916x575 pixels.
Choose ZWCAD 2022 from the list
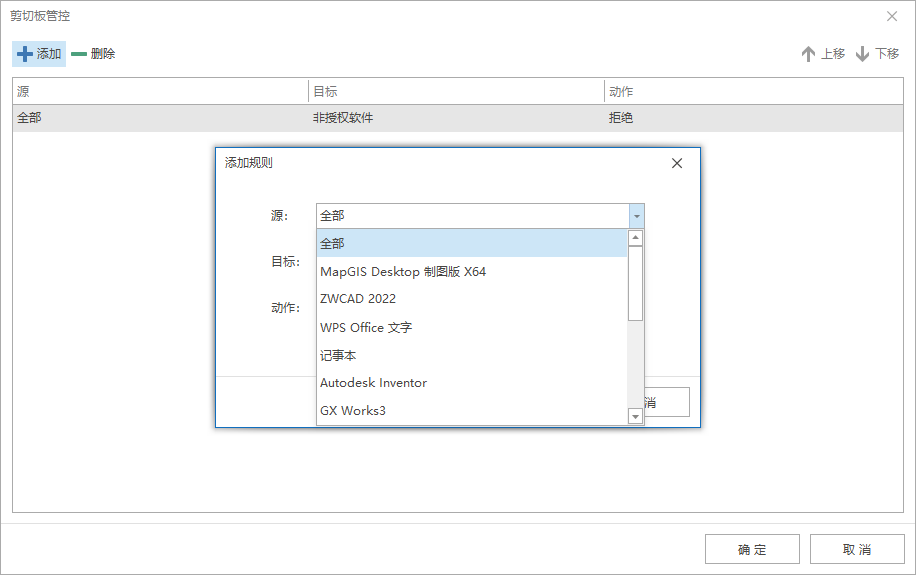(472, 299)
